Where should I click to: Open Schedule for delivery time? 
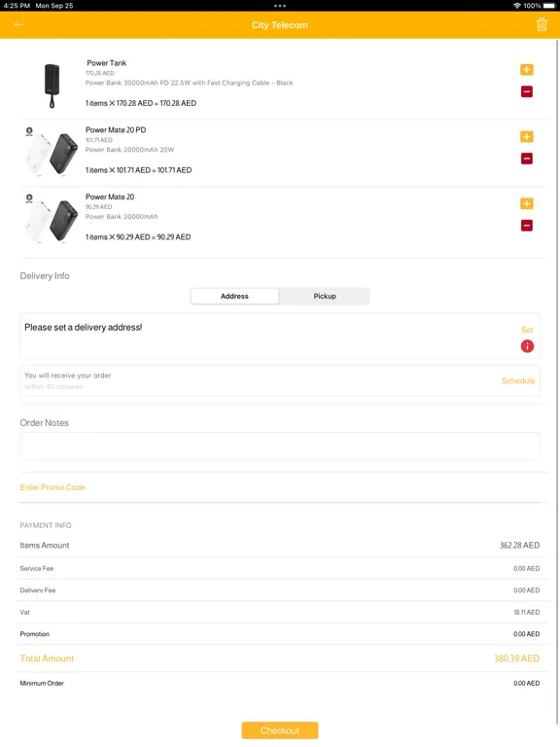point(517,380)
